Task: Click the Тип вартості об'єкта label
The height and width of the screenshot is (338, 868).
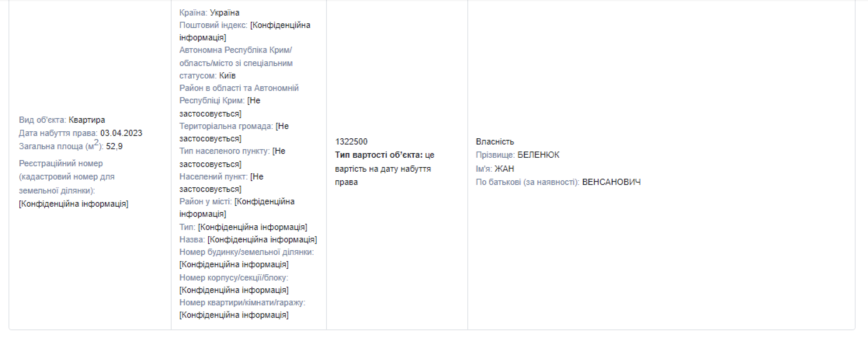Action: pyautogui.click(x=378, y=155)
